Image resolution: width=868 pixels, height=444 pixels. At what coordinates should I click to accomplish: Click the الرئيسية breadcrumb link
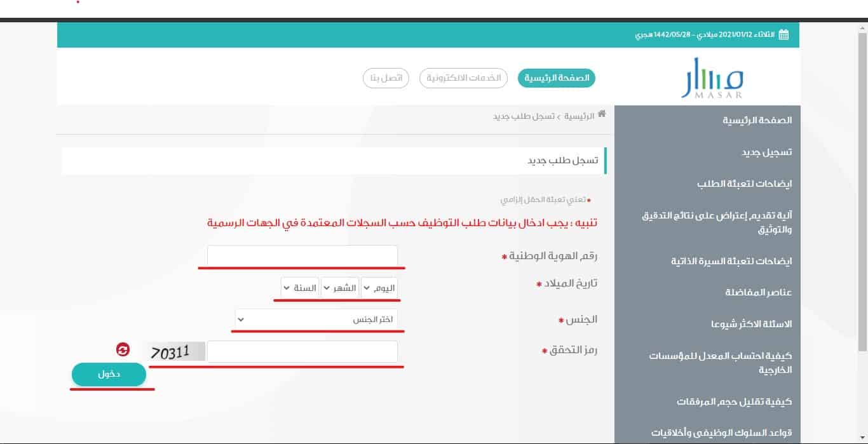(x=580, y=116)
